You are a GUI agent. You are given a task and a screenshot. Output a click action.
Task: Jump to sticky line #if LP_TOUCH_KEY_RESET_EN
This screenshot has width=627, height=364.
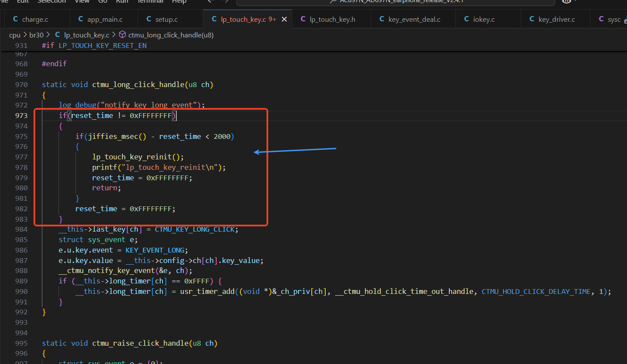coord(94,45)
